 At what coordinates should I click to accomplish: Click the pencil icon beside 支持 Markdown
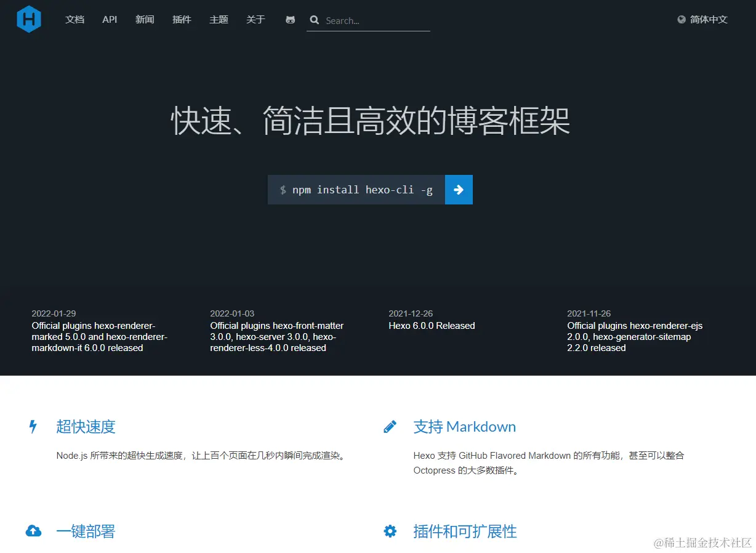coord(390,427)
